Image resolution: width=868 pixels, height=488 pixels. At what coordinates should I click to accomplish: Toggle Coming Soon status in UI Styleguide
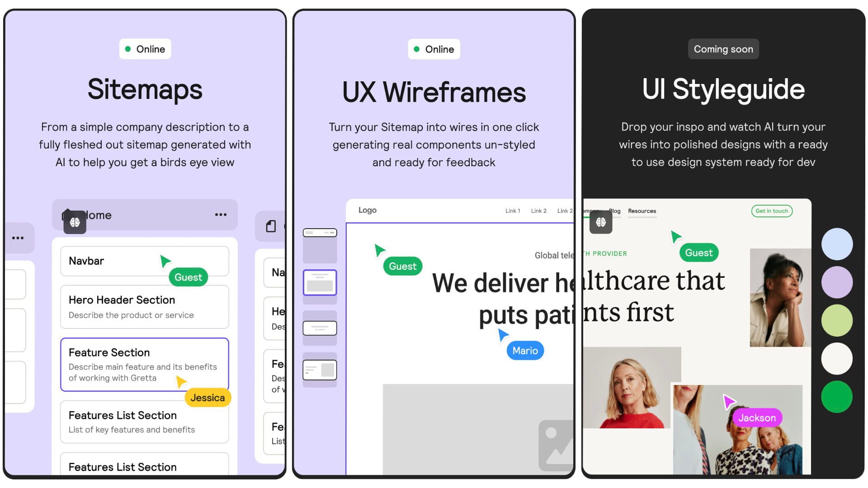pos(723,49)
